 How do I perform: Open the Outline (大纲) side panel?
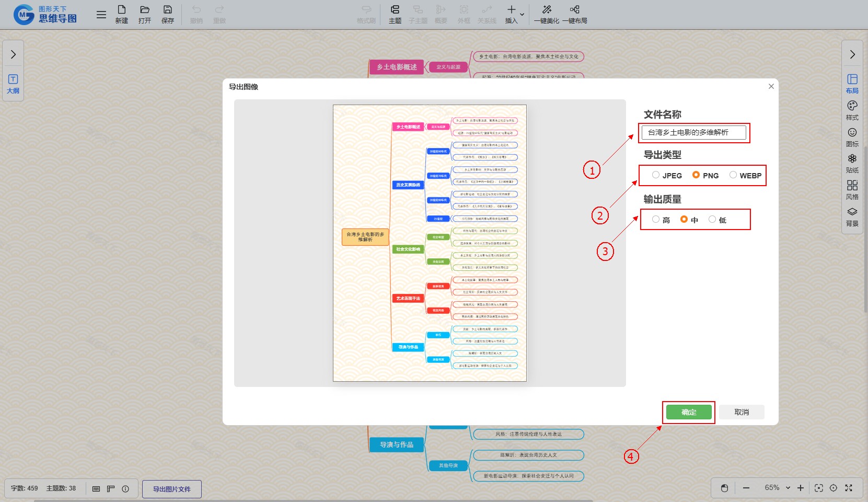pos(13,84)
